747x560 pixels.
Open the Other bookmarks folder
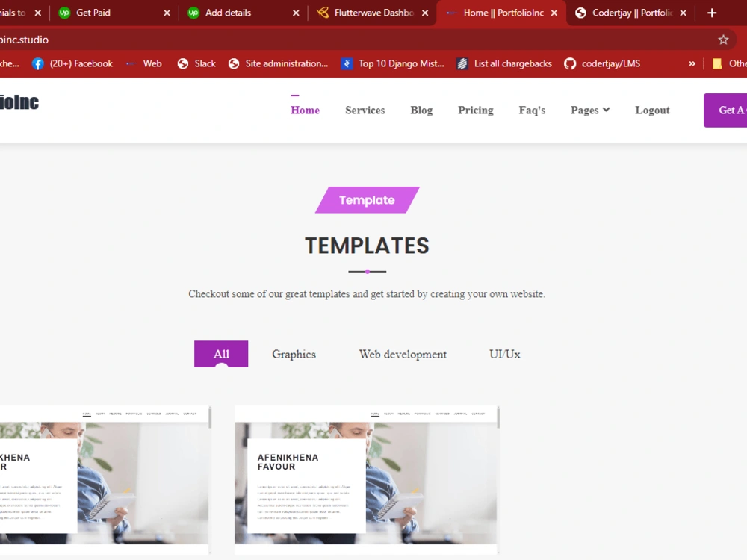[x=729, y=63]
